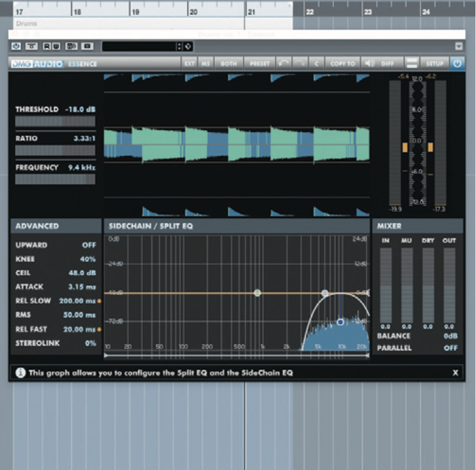Toggle plugin bypass power button in header
Image resolution: width=476 pixels, height=470 pixels.
coord(15,46)
